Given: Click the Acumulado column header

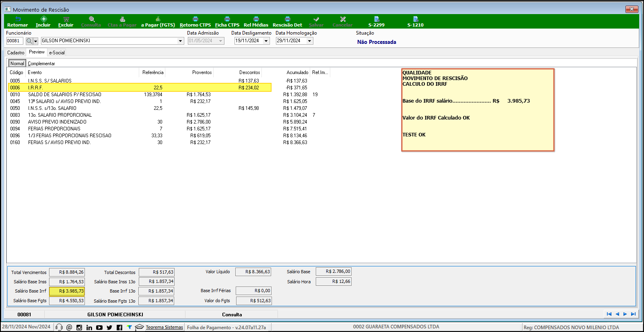Looking at the screenshot, I should coord(286,72).
